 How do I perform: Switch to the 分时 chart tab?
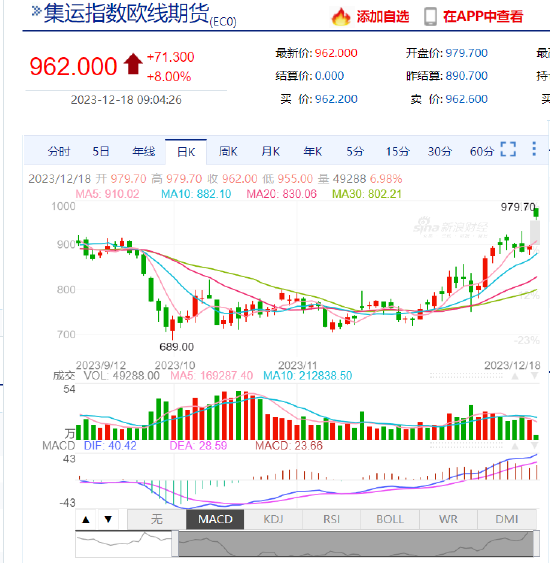(59, 152)
